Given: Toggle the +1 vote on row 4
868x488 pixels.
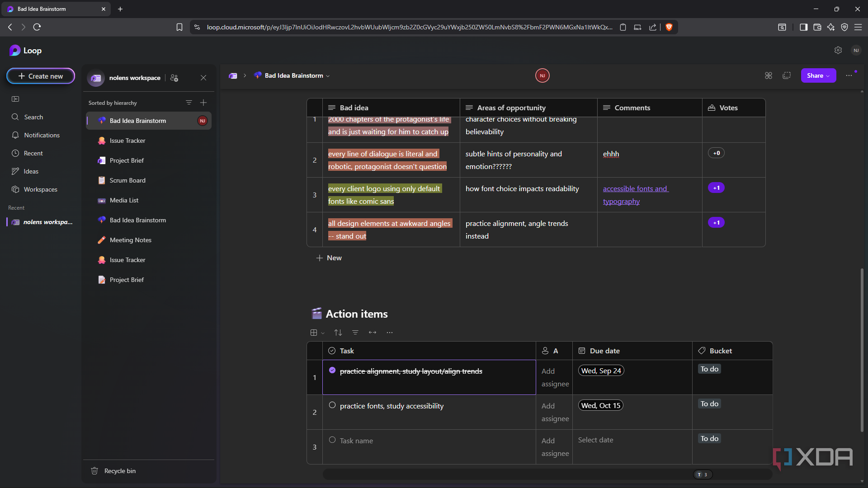Looking at the screenshot, I should pyautogui.click(x=717, y=223).
